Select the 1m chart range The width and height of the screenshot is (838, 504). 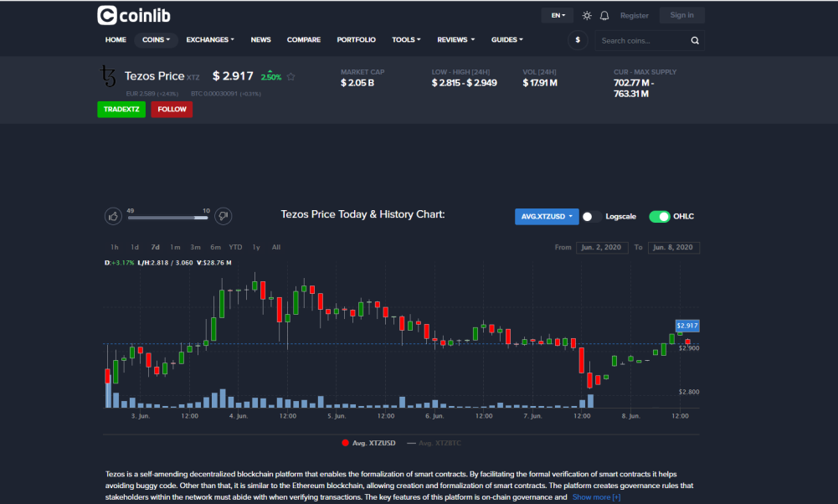point(175,248)
